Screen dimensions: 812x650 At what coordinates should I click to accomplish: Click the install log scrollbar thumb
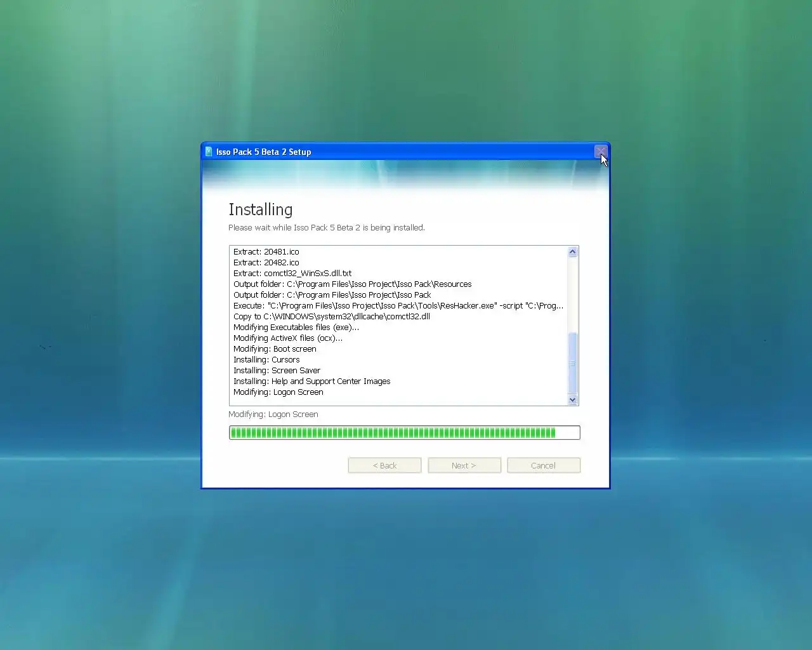[x=573, y=363]
